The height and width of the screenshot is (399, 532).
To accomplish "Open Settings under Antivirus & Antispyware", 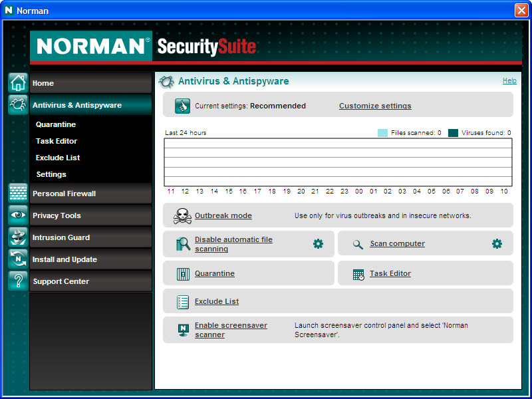I will click(51, 174).
